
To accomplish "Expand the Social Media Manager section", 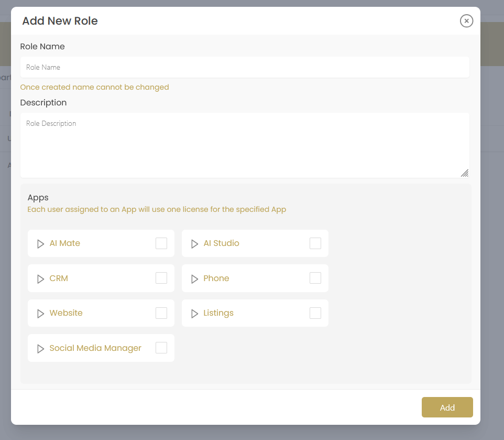I will click(x=40, y=348).
